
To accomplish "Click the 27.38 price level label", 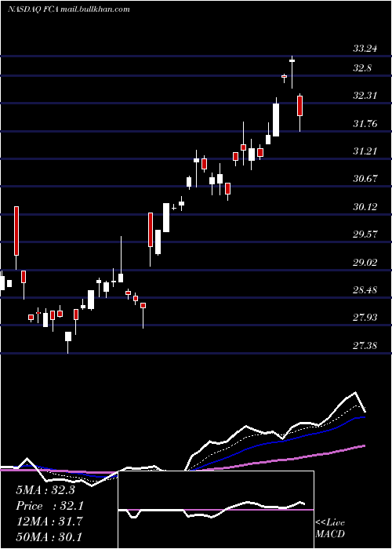I will tap(365, 346).
